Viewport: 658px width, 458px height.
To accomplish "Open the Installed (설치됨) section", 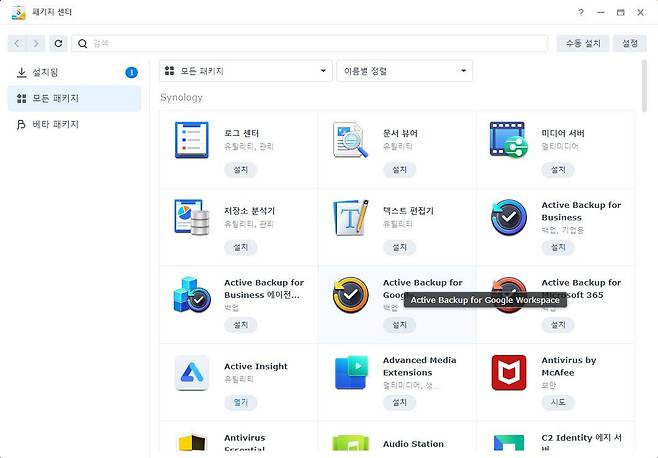I will click(x=74, y=73).
